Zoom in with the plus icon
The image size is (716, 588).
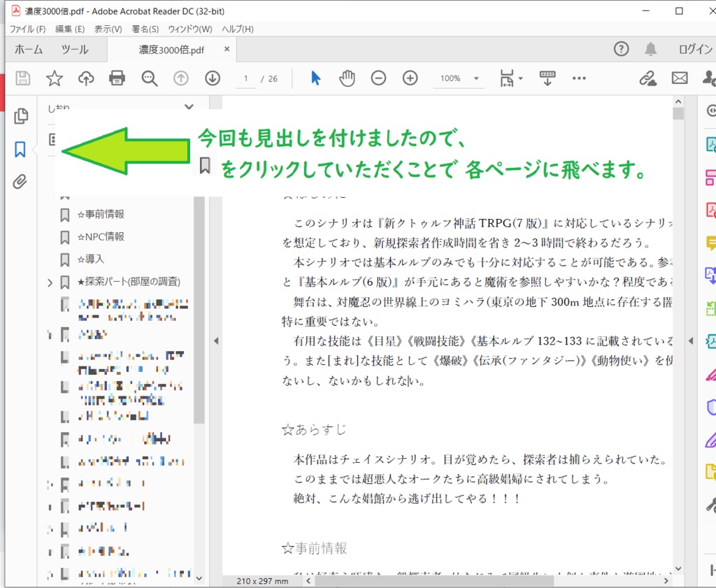pos(410,78)
